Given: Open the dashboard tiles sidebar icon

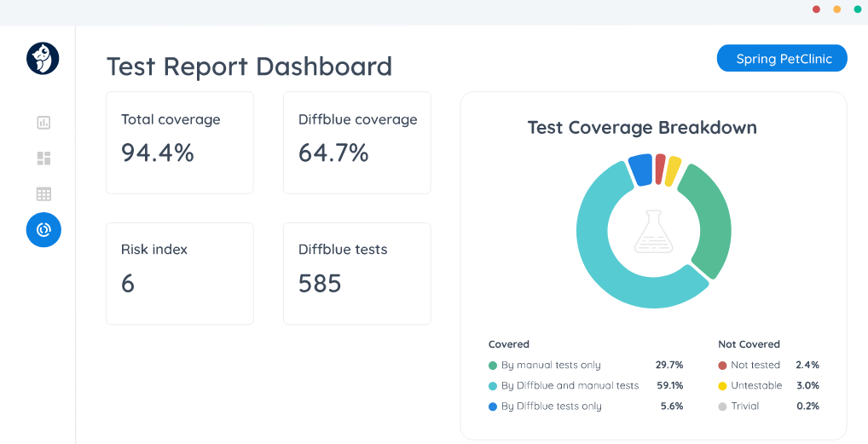Looking at the screenshot, I should pos(43,159).
